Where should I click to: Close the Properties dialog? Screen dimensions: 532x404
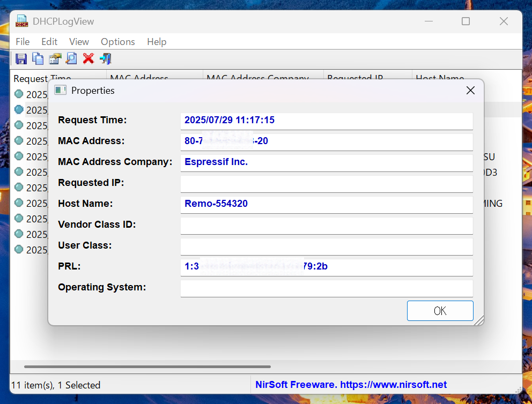tap(470, 91)
